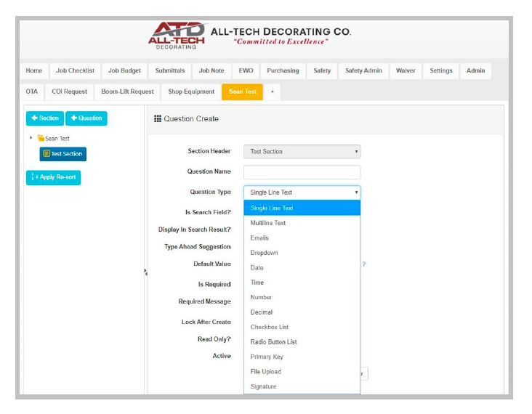Select Primary Key option
532x414 pixels.
pos(302,357)
